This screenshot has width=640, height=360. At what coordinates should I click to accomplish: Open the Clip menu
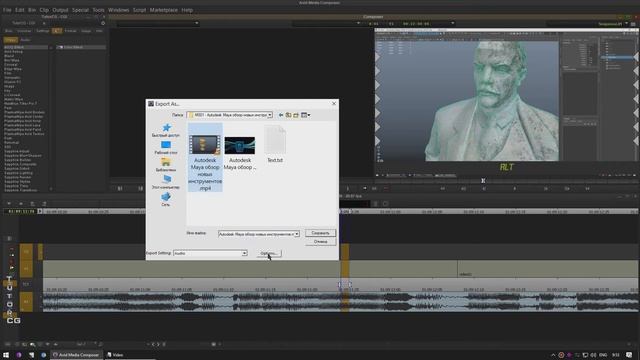pos(44,10)
